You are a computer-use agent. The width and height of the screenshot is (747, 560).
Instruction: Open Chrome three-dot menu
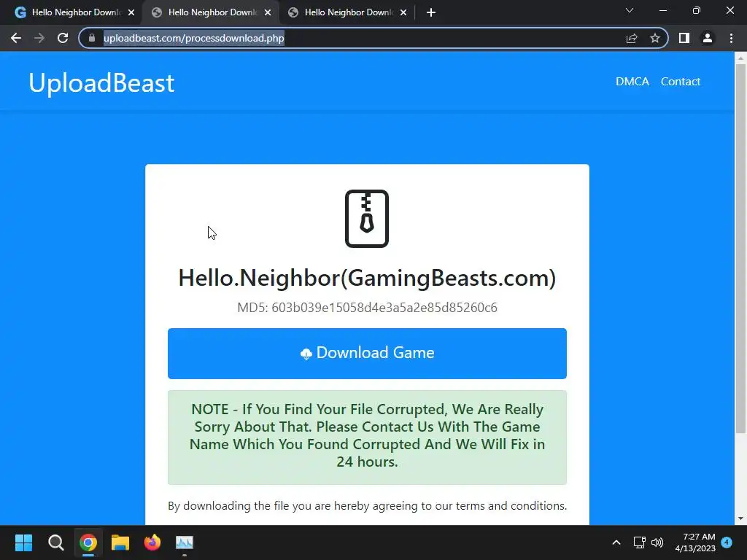(731, 38)
